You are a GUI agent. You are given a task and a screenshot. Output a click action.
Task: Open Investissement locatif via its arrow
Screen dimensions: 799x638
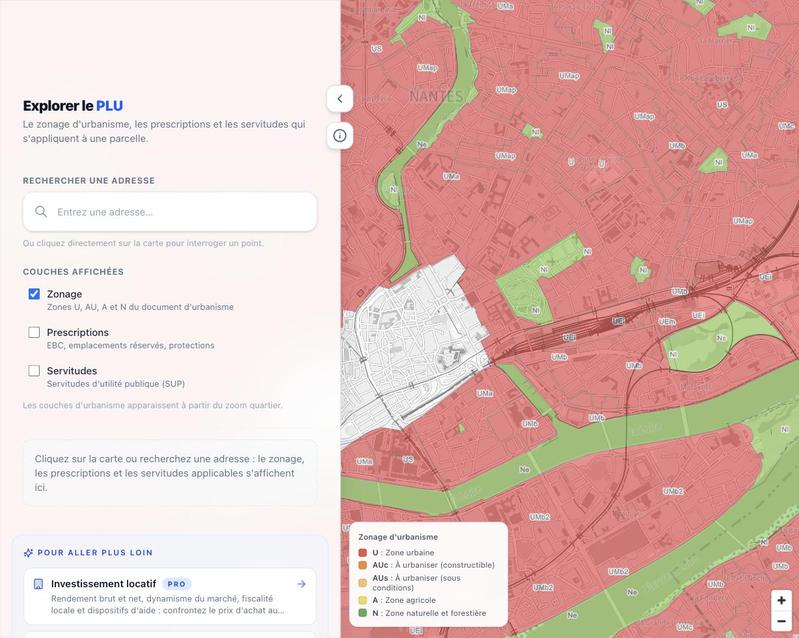pos(302,584)
